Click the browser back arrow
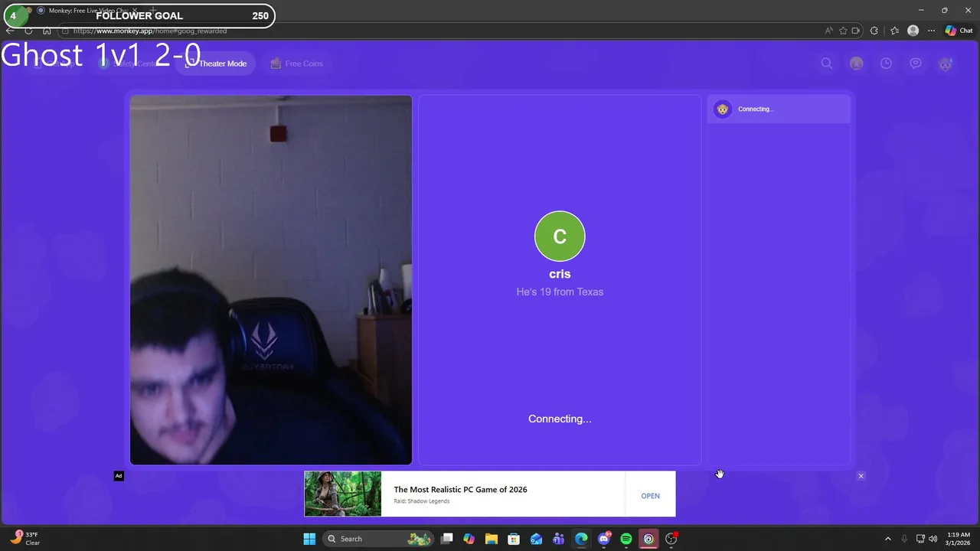The width and height of the screenshot is (980, 551). point(10,31)
